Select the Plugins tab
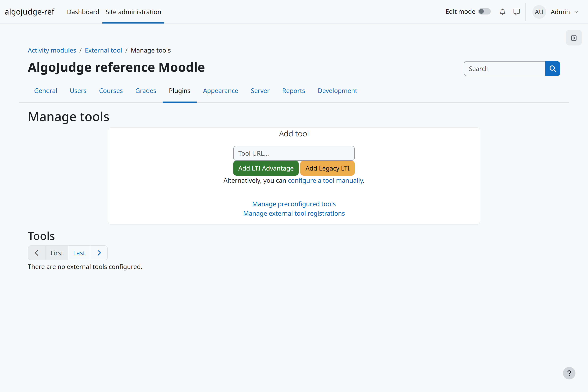Screen dimensions: 588x392 180,91
